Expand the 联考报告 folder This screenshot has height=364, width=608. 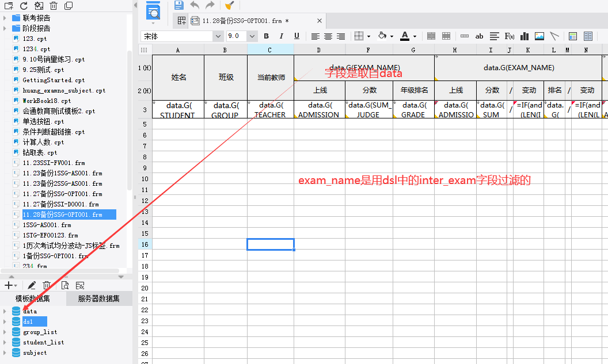5,18
